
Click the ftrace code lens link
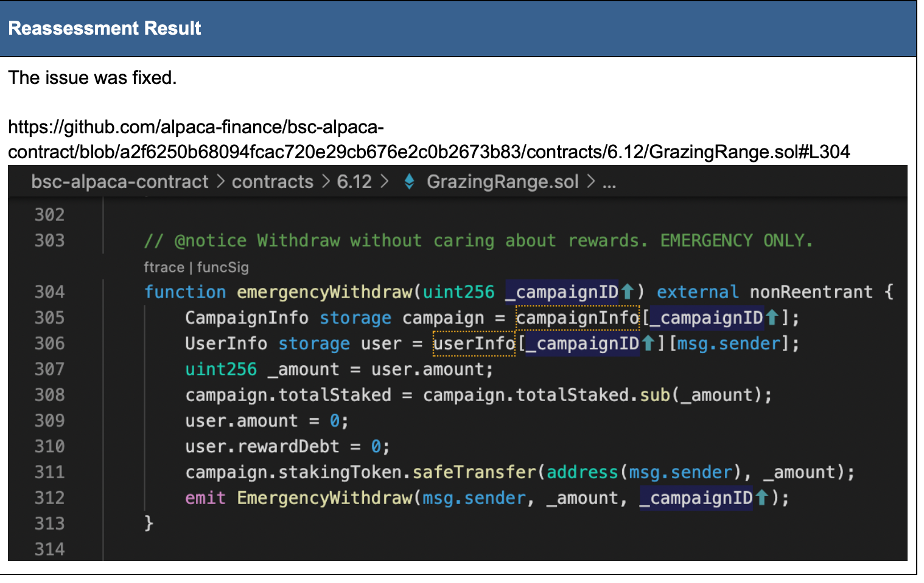tap(163, 267)
